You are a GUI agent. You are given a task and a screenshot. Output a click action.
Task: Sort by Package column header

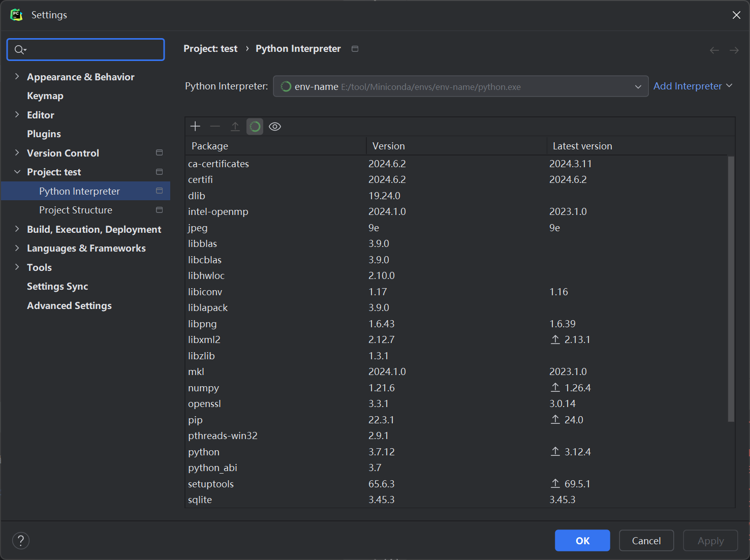click(x=275, y=146)
